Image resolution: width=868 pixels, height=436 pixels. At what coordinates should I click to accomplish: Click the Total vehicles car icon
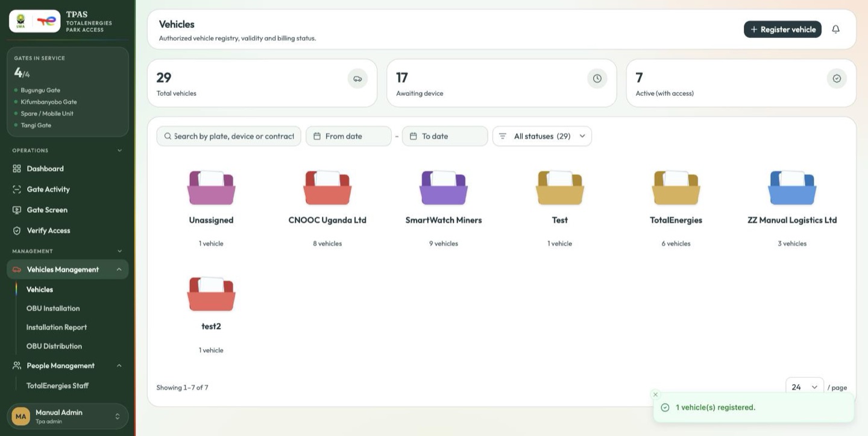pyautogui.click(x=357, y=78)
